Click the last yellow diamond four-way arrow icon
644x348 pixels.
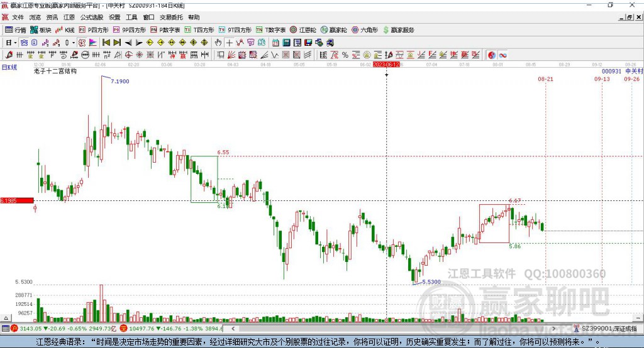point(204,43)
